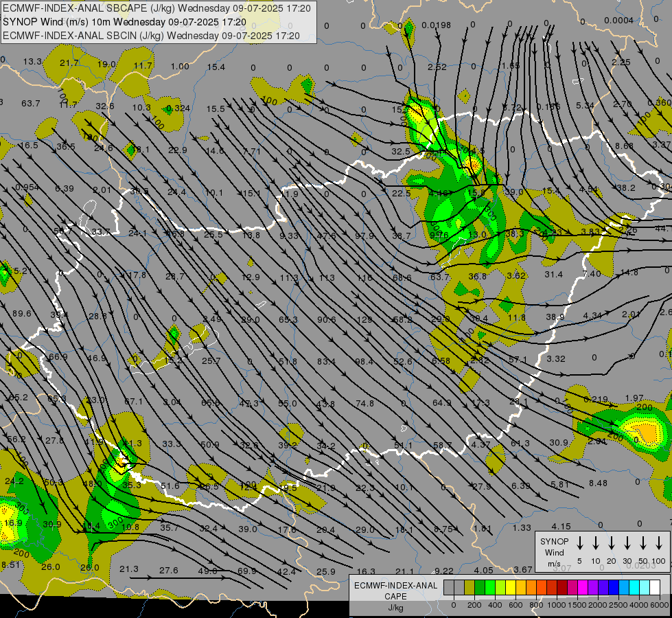Pick the dark green CAPE swatch

480,588
